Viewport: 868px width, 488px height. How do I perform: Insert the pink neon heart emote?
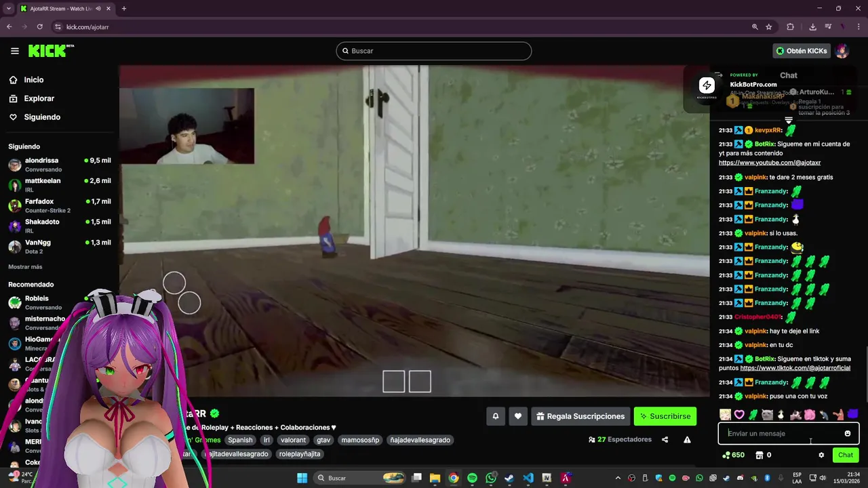click(739, 415)
